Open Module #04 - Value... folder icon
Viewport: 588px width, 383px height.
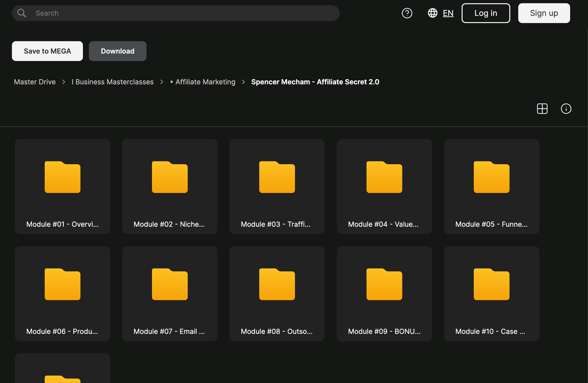point(384,177)
